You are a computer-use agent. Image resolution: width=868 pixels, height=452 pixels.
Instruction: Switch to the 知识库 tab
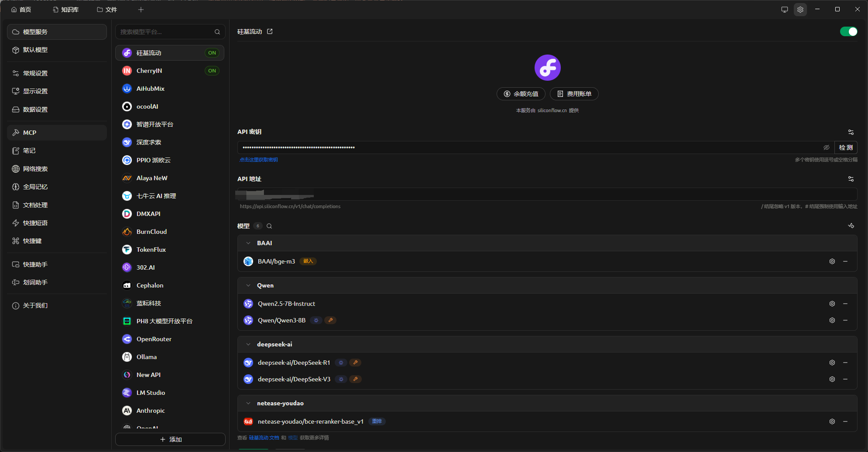[x=66, y=10]
